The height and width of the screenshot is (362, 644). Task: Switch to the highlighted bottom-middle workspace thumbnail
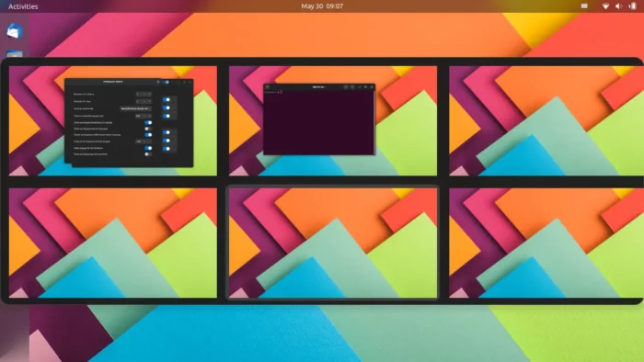tap(333, 243)
